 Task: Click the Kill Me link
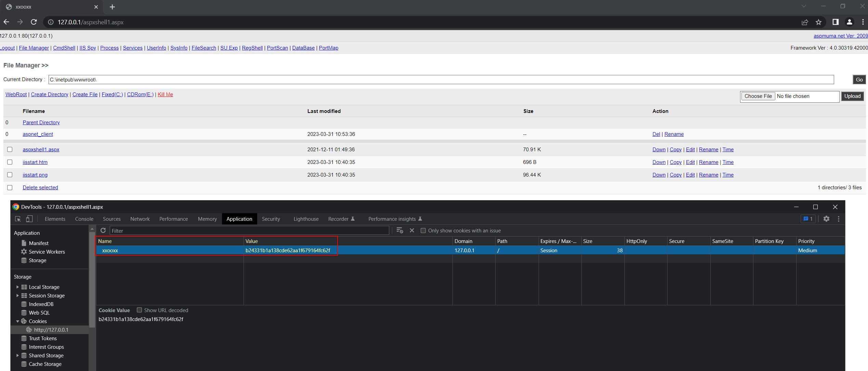(x=165, y=94)
